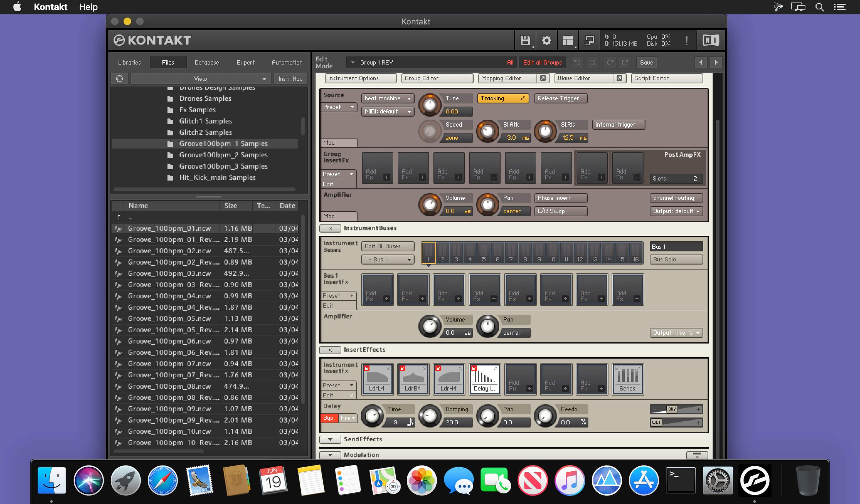Enable L/R Swap

tap(561, 211)
